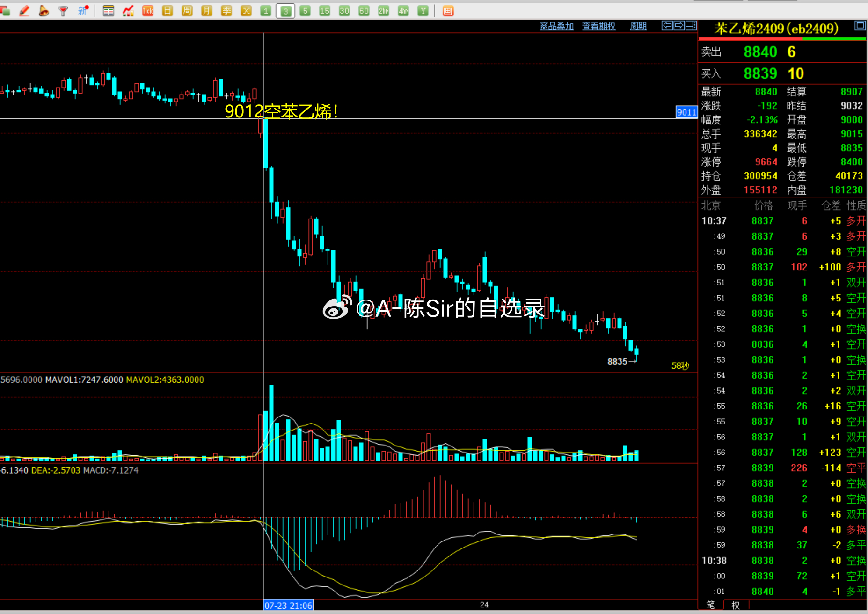Image resolution: width=868 pixels, height=614 pixels.
Task: Open the 查看期权 options link
Action: click(599, 26)
